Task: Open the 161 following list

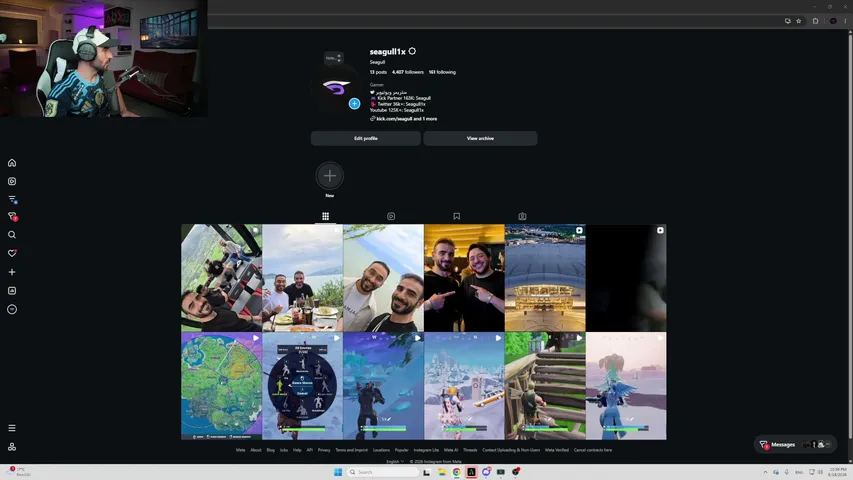Action: click(x=442, y=72)
